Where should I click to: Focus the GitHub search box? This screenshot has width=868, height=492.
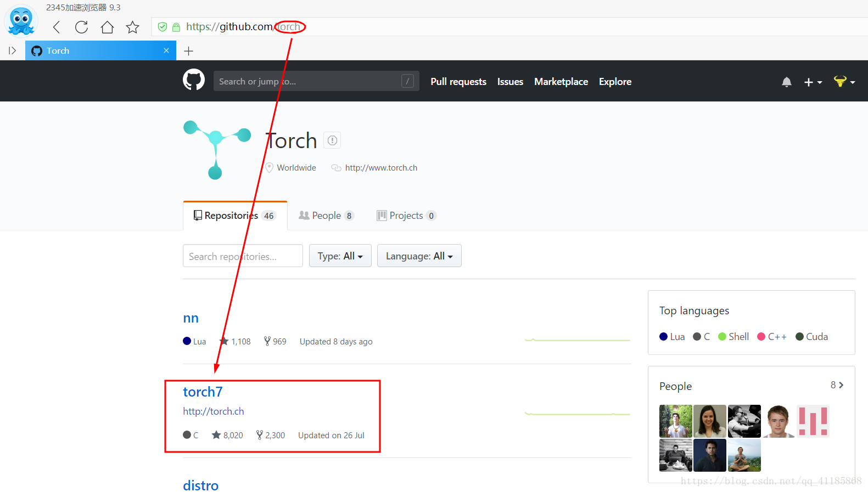316,81
